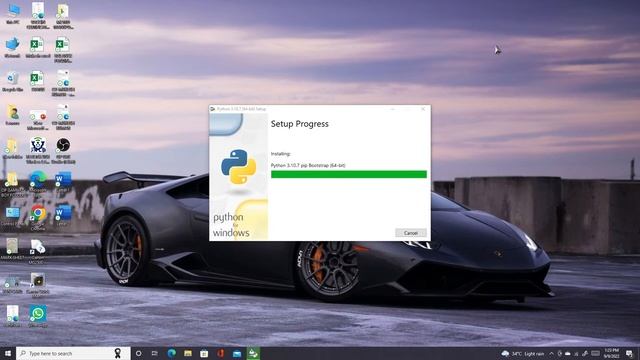Open the weather widget showing Light rain
Image resolution: width=640 pixels, height=360 pixels.
(x=523, y=353)
